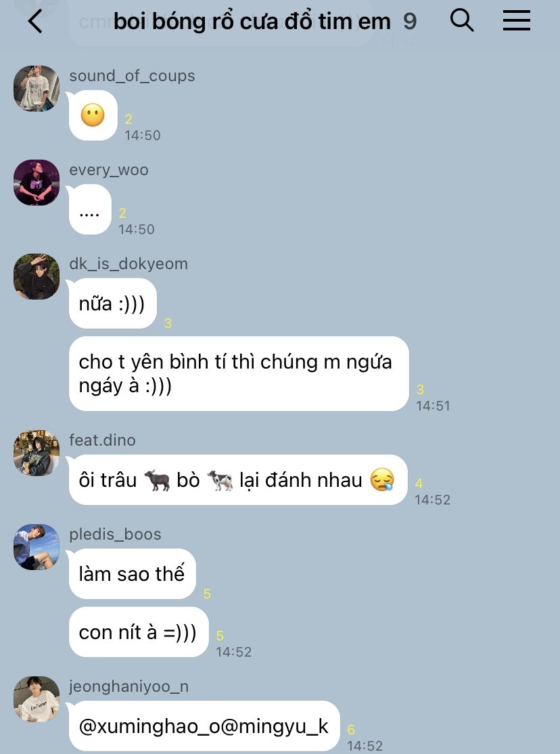560x754 pixels.
Task: Tap the back arrow icon
Action: click(x=35, y=22)
